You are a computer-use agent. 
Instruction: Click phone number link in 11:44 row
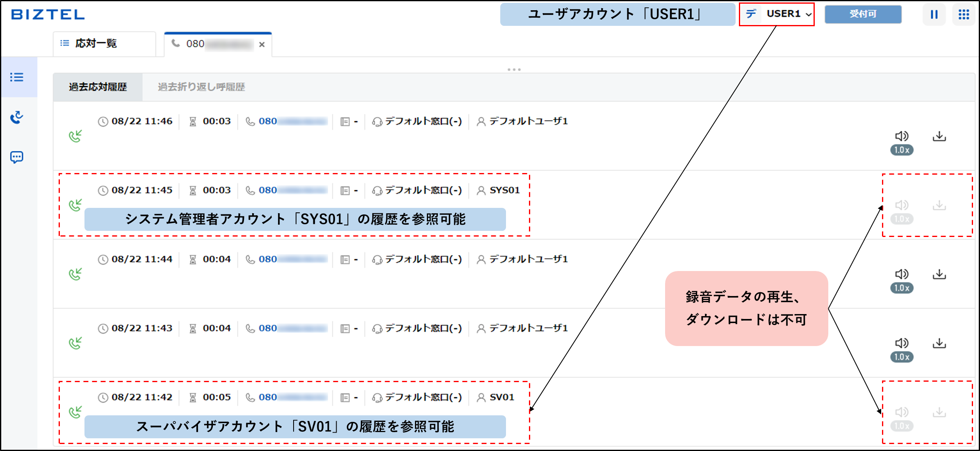pyautogui.click(x=293, y=259)
